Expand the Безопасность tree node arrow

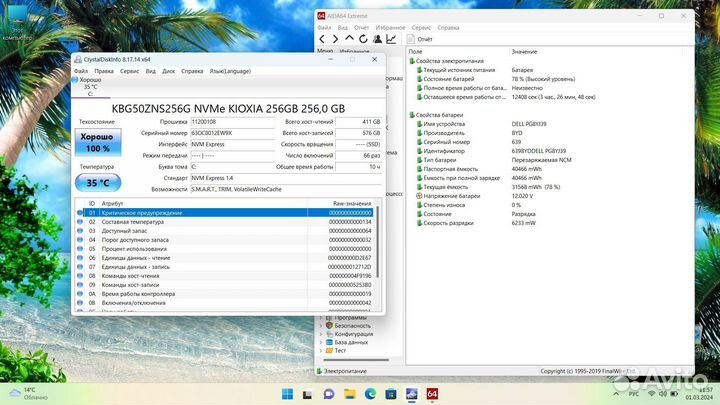(321, 326)
